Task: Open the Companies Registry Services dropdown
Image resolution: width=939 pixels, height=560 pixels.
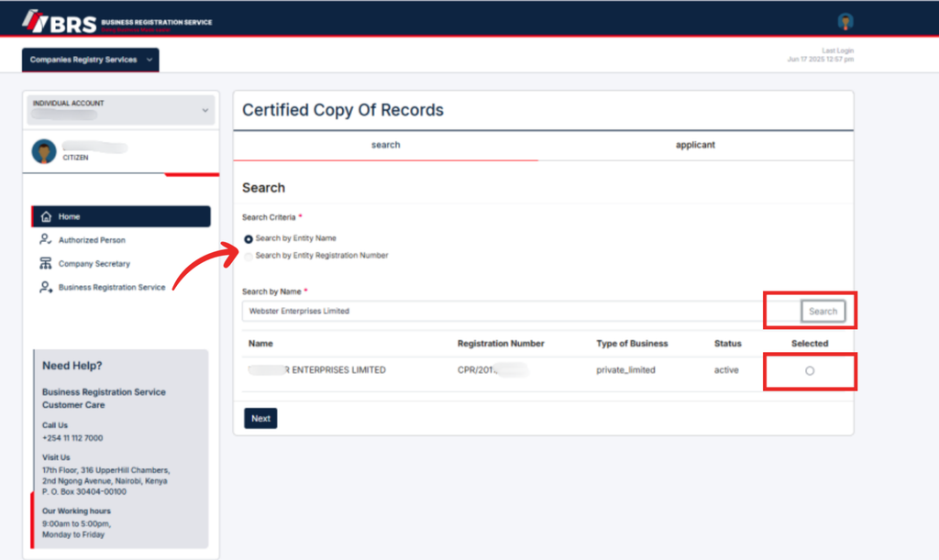Action: pyautogui.click(x=91, y=60)
